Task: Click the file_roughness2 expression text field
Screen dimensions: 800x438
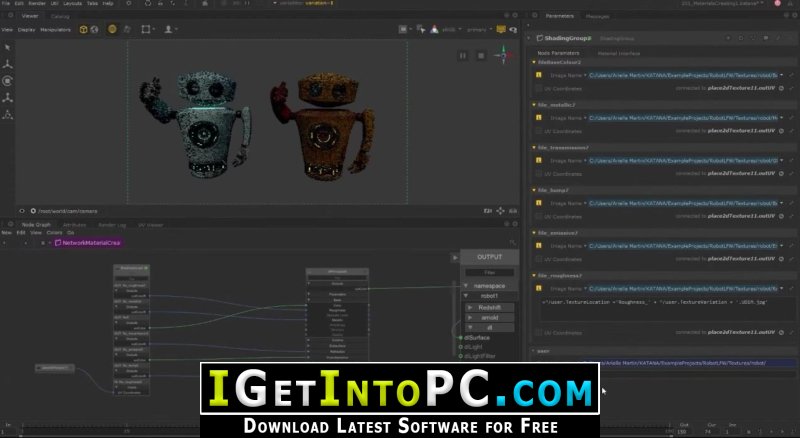Action: tap(661, 308)
